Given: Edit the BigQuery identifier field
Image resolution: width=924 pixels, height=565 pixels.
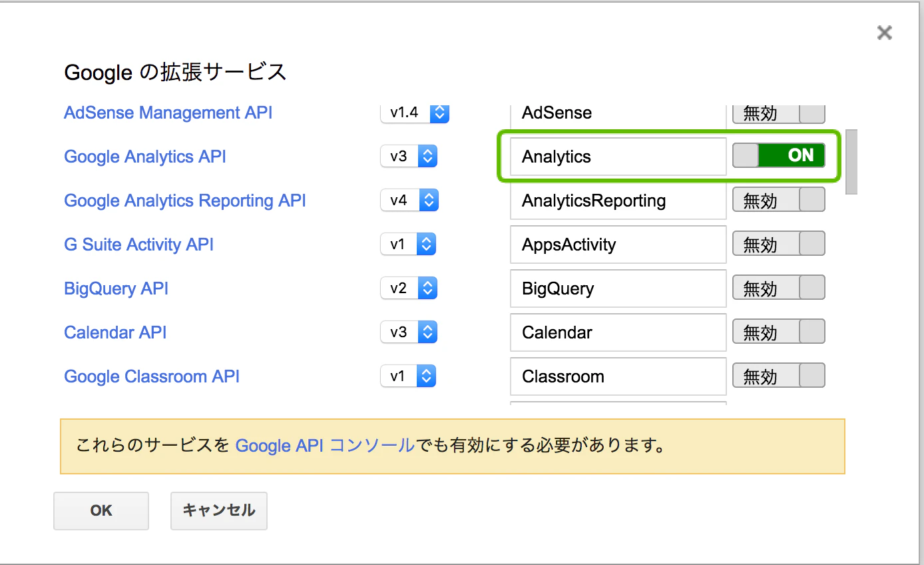Looking at the screenshot, I should [618, 288].
